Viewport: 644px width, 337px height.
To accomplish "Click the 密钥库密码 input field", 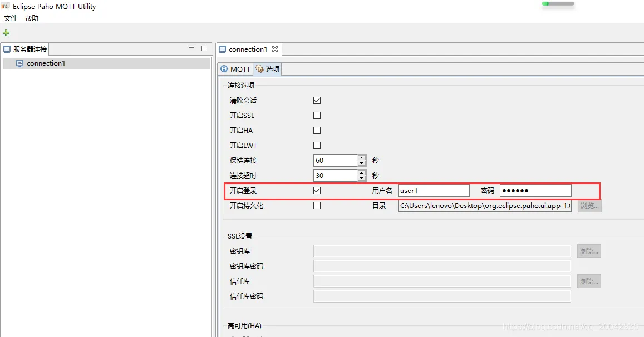I will point(442,266).
